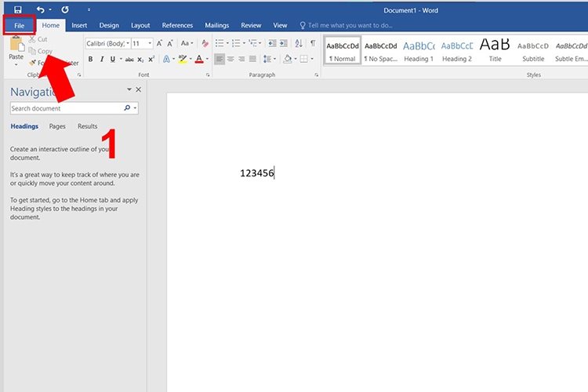The width and height of the screenshot is (588, 392).
Task: Toggle Show/Hide paragraph marks
Action: point(313,44)
